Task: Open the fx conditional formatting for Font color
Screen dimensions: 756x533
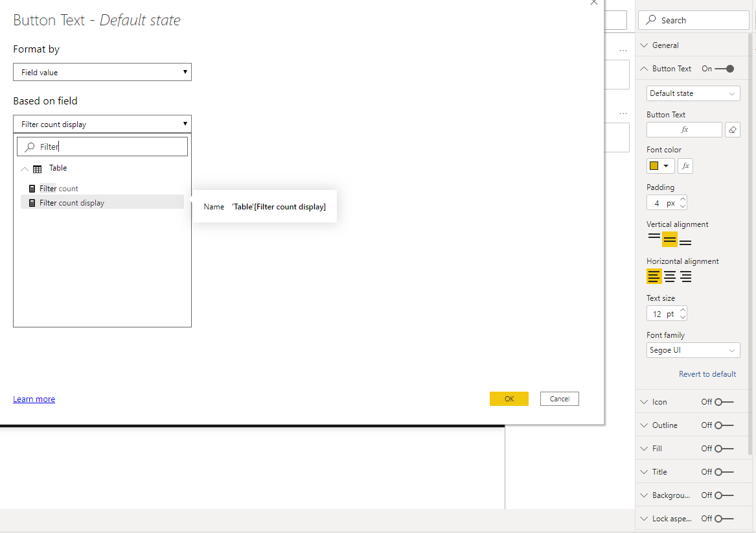Action: tap(685, 165)
